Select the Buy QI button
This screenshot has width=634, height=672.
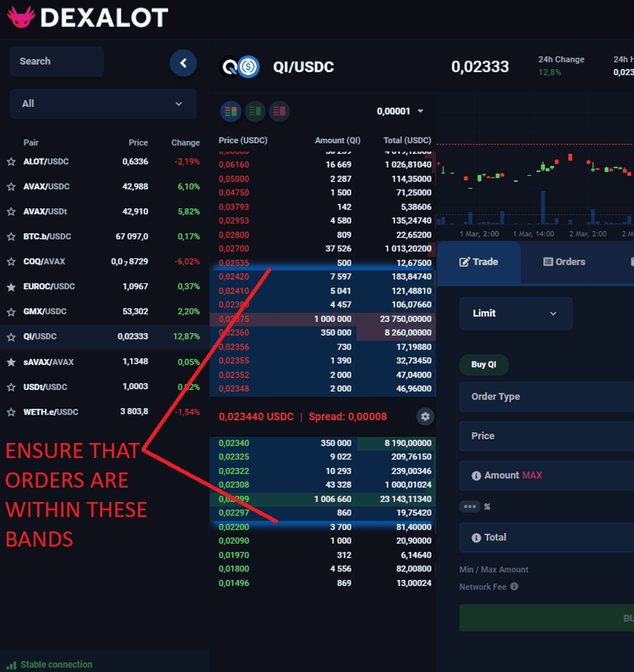coord(484,365)
